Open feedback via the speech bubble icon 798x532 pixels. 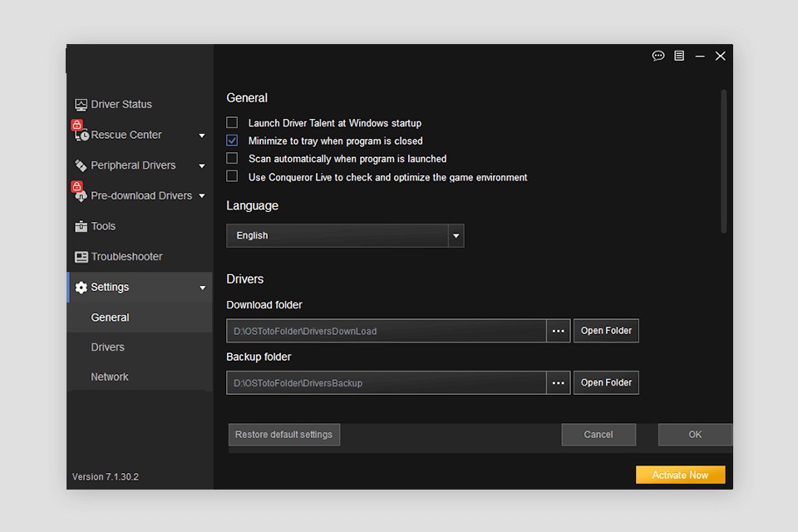click(658, 56)
